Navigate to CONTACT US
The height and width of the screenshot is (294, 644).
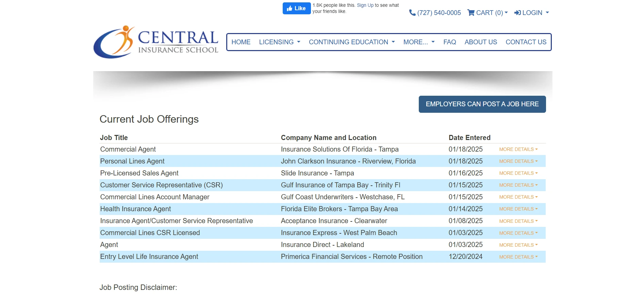(x=526, y=42)
